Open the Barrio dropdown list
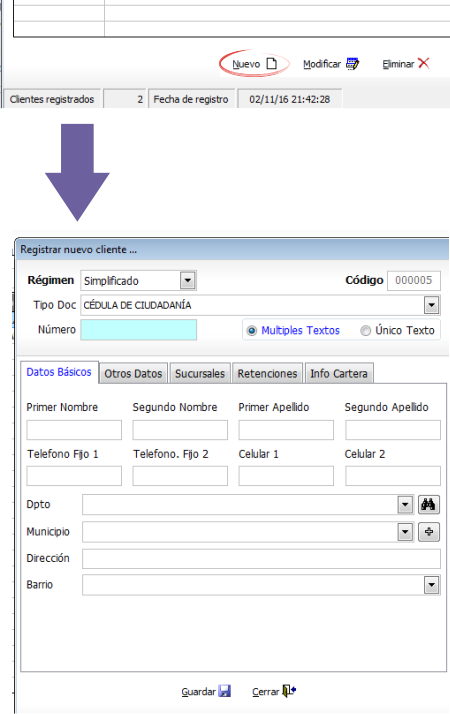The image size is (450, 714). click(x=431, y=585)
